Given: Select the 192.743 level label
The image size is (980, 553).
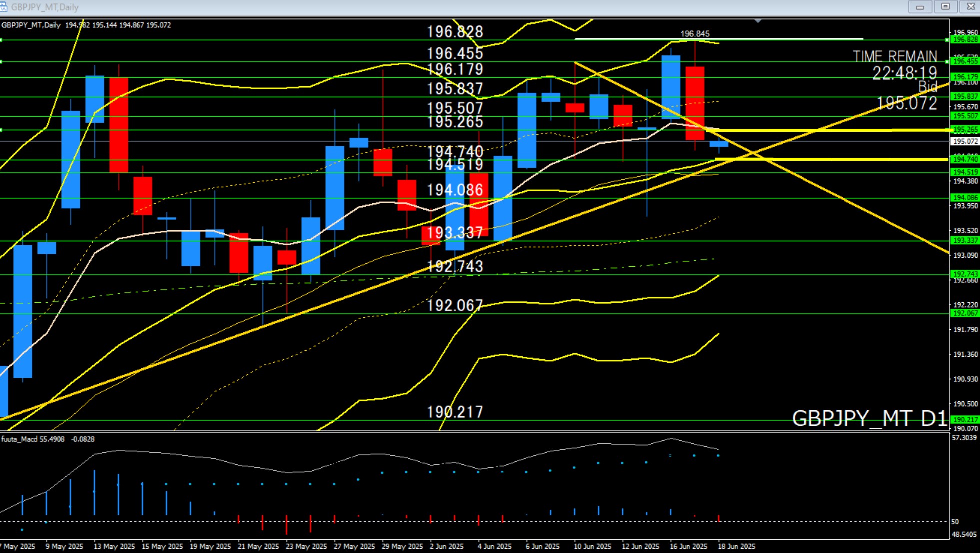Looking at the screenshot, I should coord(455,266).
